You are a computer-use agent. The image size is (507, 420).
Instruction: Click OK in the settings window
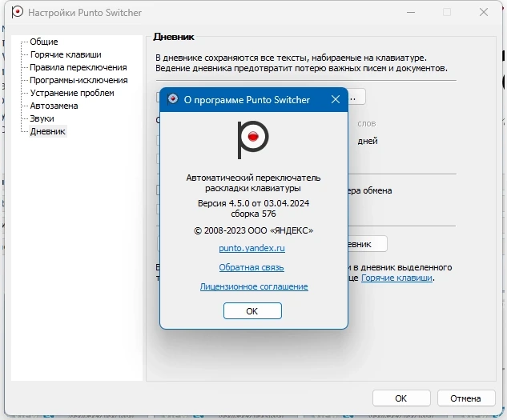[401, 398]
